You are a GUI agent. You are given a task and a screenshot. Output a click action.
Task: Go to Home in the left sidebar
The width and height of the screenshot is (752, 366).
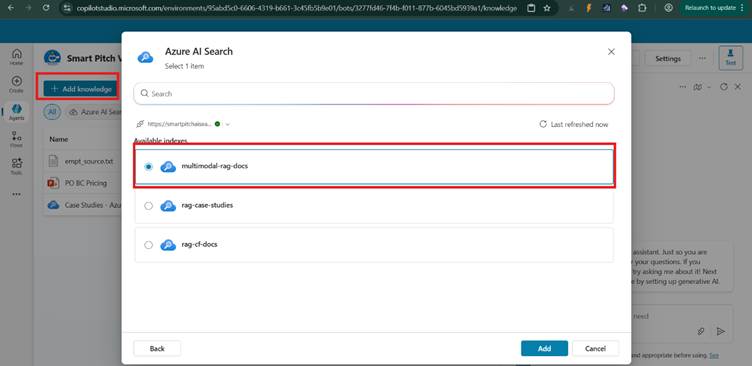point(16,57)
